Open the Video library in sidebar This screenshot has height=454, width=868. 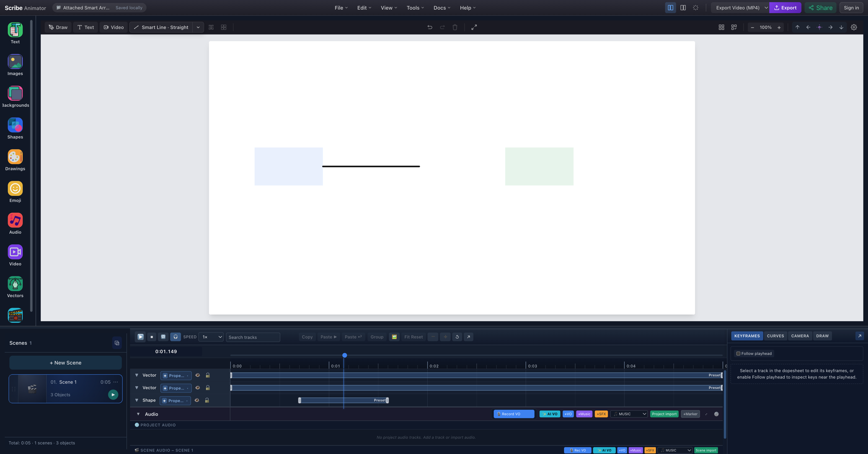tap(15, 256)
